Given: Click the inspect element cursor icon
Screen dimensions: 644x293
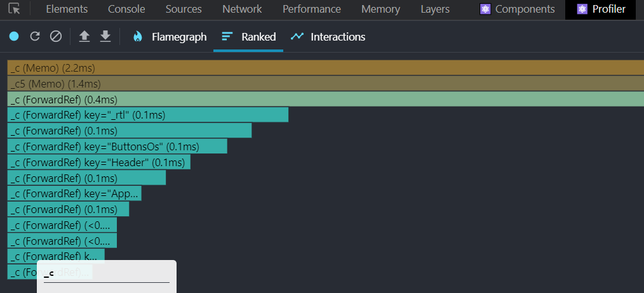Looking at the screenshot, I should tap(15, 9).
